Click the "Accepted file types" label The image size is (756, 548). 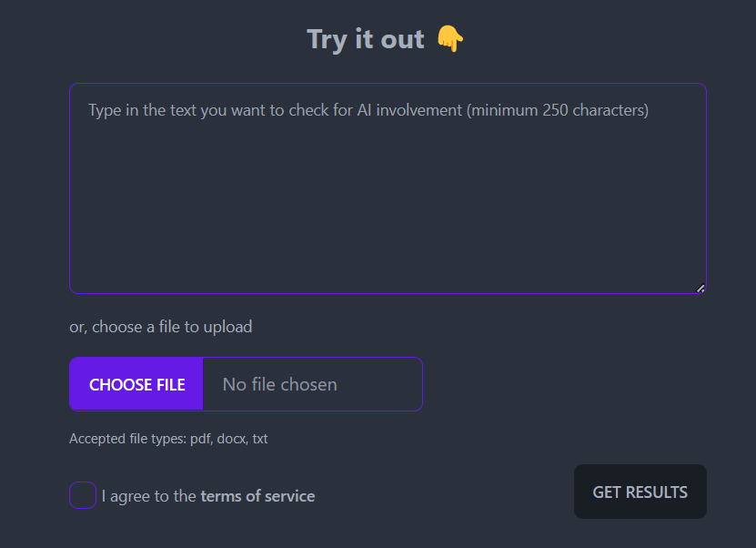click(x=127, y=439)
